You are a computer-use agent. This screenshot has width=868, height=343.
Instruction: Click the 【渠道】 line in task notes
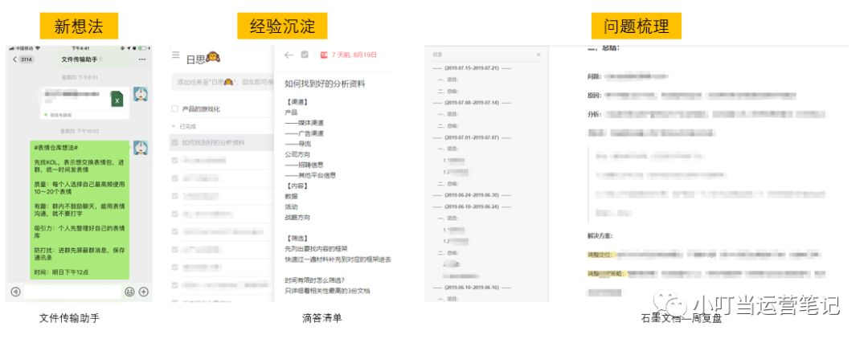[x=297, y=102]
